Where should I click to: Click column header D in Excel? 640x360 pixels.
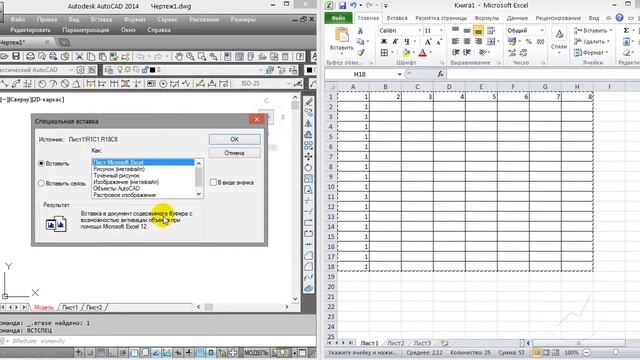(x=449, y=87)
